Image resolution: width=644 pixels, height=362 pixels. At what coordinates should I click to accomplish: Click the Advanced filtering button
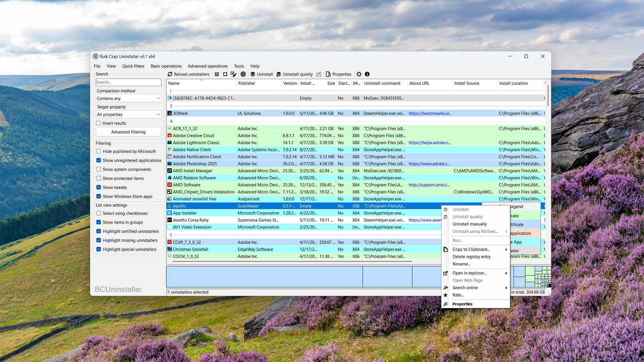128,132
